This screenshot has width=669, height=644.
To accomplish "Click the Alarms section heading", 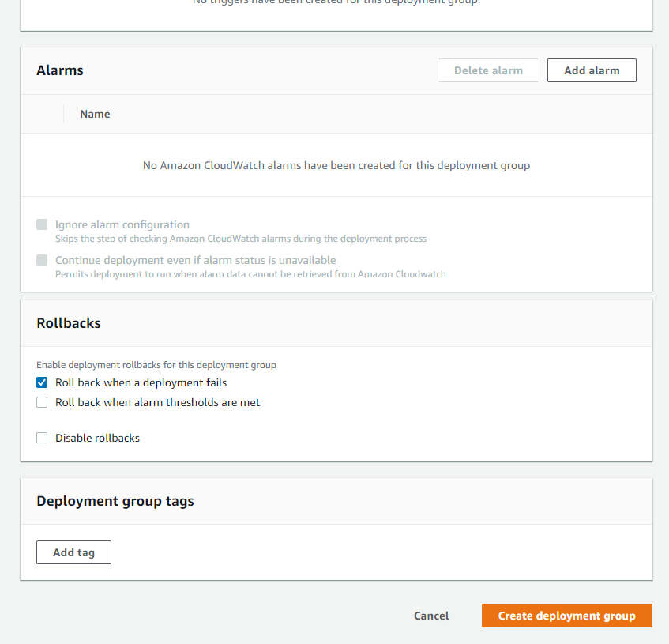I will pyautogui.click(x=60, y=70).
